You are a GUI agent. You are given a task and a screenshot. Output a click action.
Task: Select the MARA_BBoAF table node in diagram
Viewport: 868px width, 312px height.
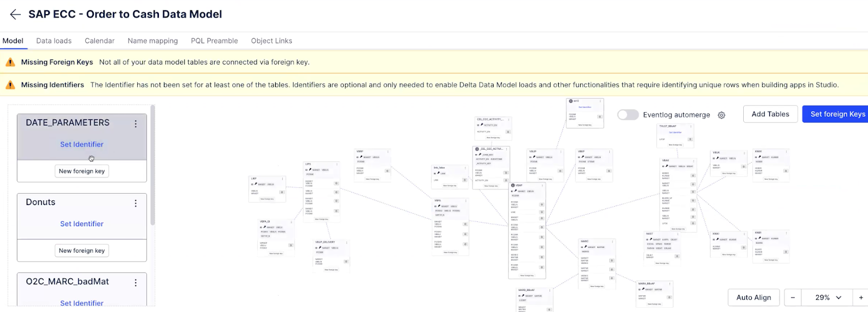tap(655, 294)
